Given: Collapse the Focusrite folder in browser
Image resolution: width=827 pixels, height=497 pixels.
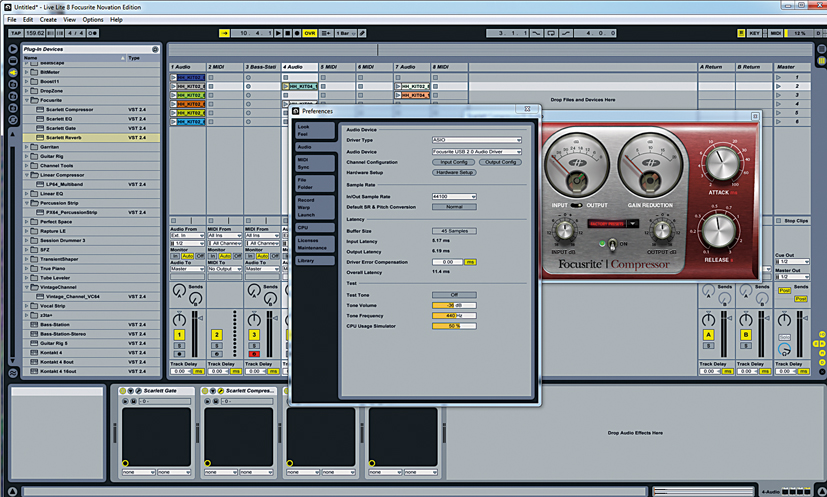Looking at the screenshot, I should point(27,100).
